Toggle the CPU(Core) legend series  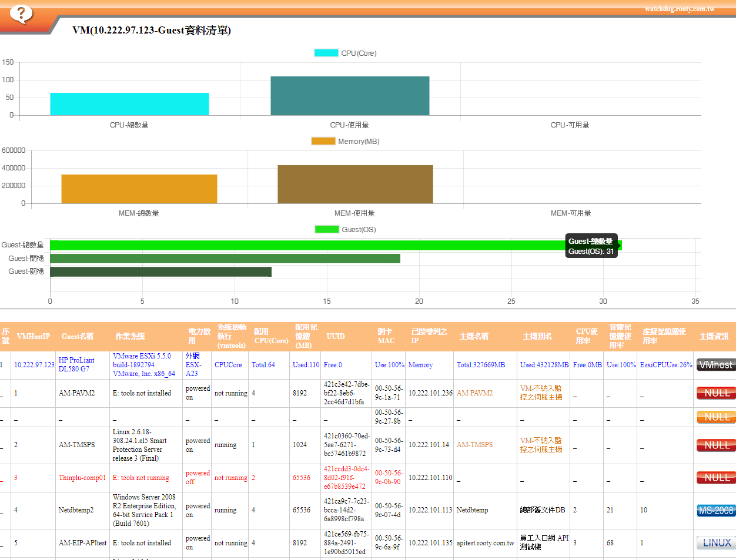[x=345, y=53]
